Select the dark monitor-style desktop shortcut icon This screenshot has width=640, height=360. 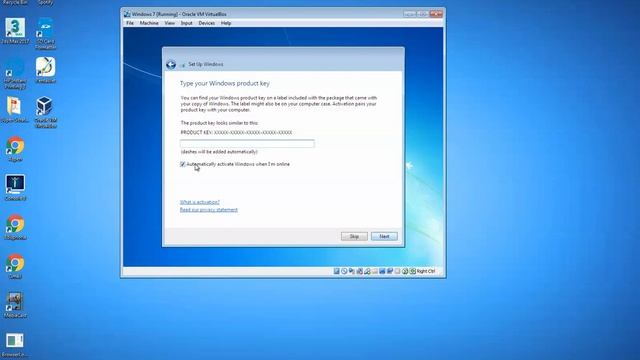click(15, 188)
